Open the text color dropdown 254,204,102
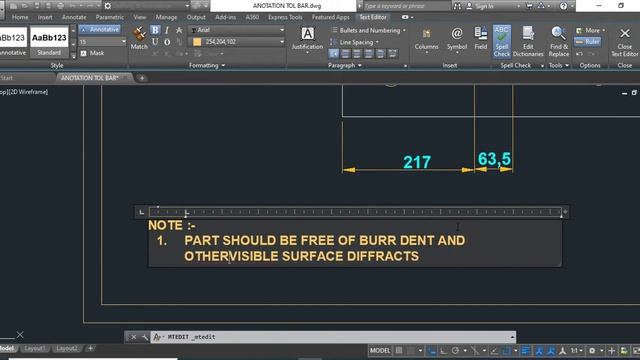The width and height of the screenshot is (640, 360). [x=236, y=42]
